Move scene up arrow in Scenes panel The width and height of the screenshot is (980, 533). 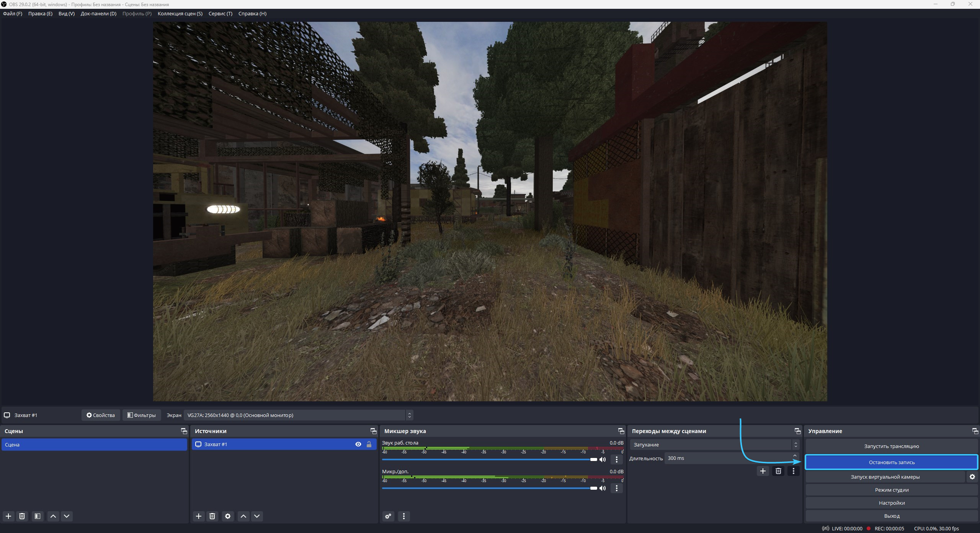[53, 516]
